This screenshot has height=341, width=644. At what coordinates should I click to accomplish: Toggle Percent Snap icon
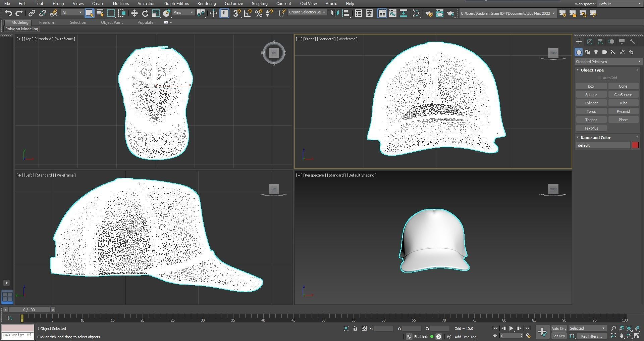pyautogui.click(x=258, y=13)
